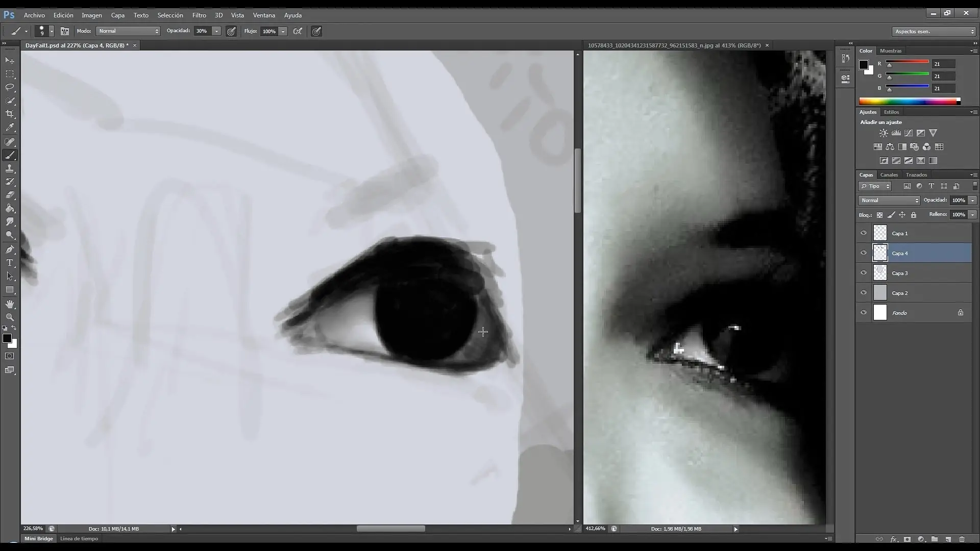Toggle Quick Mask mode
Viewport: 980px width, 551px height.
(x=10, y=356)
